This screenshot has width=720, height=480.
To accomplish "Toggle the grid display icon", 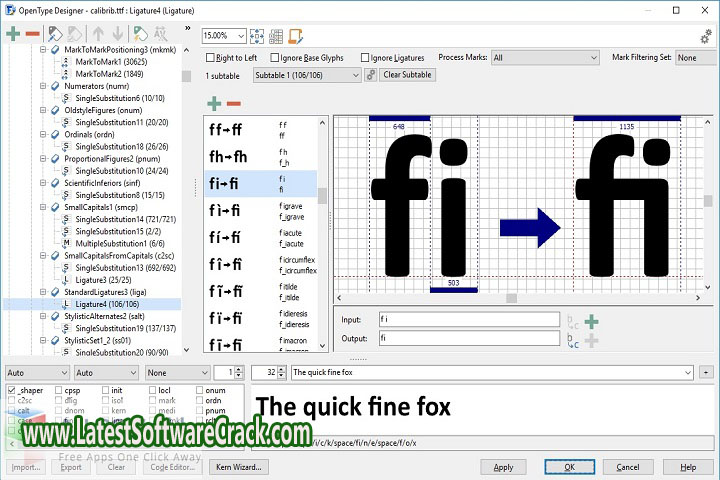I will [276, 36].
